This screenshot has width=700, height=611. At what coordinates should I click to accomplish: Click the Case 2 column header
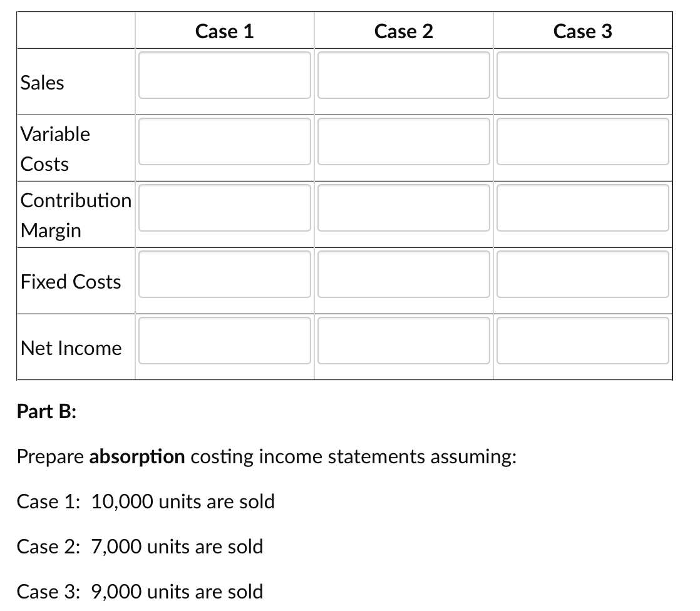[403, 31]
